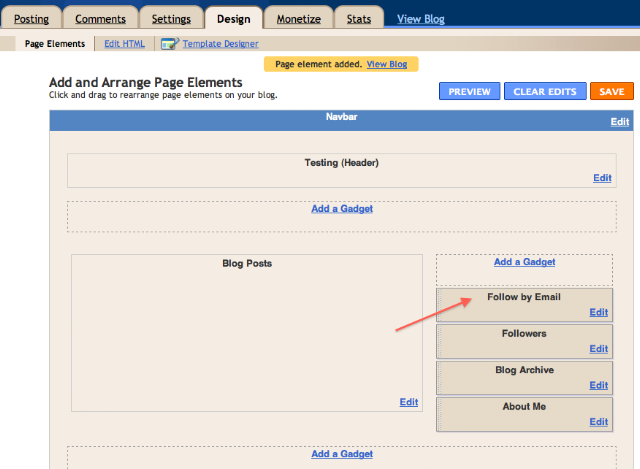Click the Template Designer icon

(170, 44)
